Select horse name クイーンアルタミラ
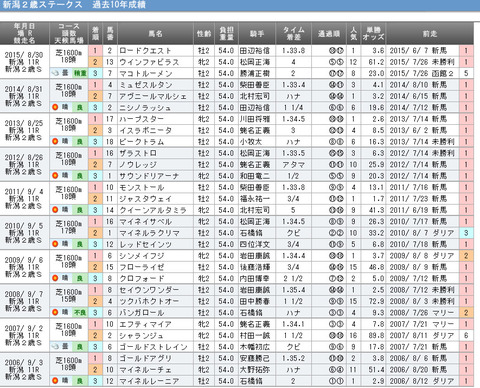 click(x=153, y=210)
